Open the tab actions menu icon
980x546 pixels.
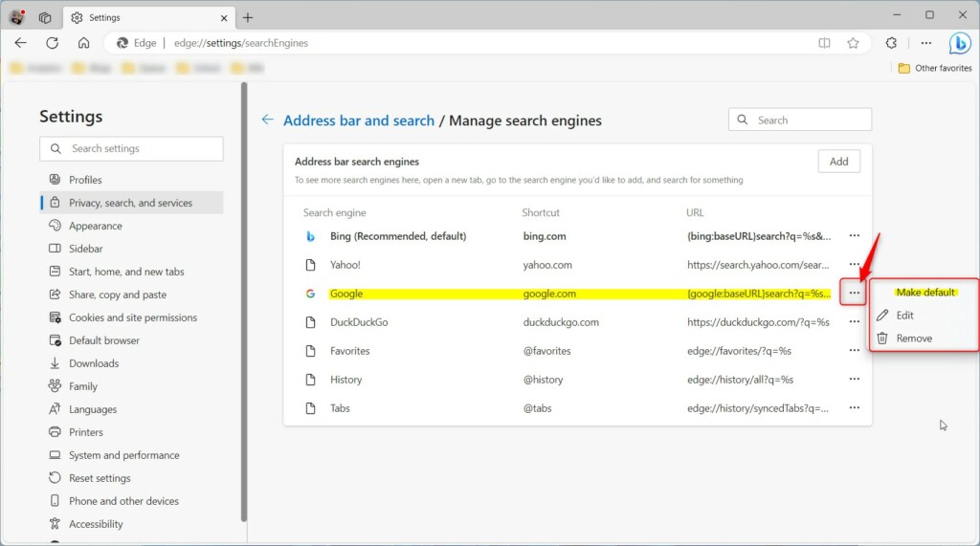tap(45, 17)
